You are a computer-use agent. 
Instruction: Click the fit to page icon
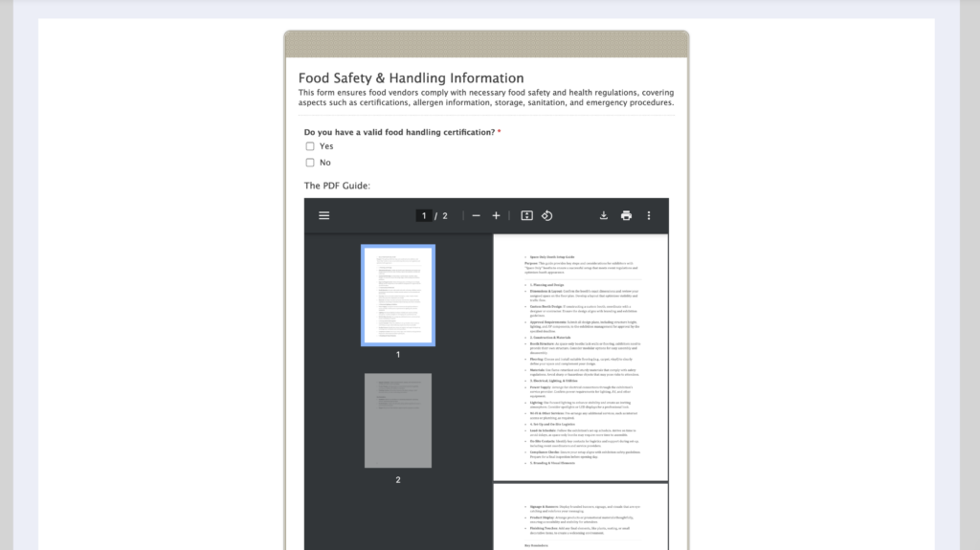click(x=526, y=216)
